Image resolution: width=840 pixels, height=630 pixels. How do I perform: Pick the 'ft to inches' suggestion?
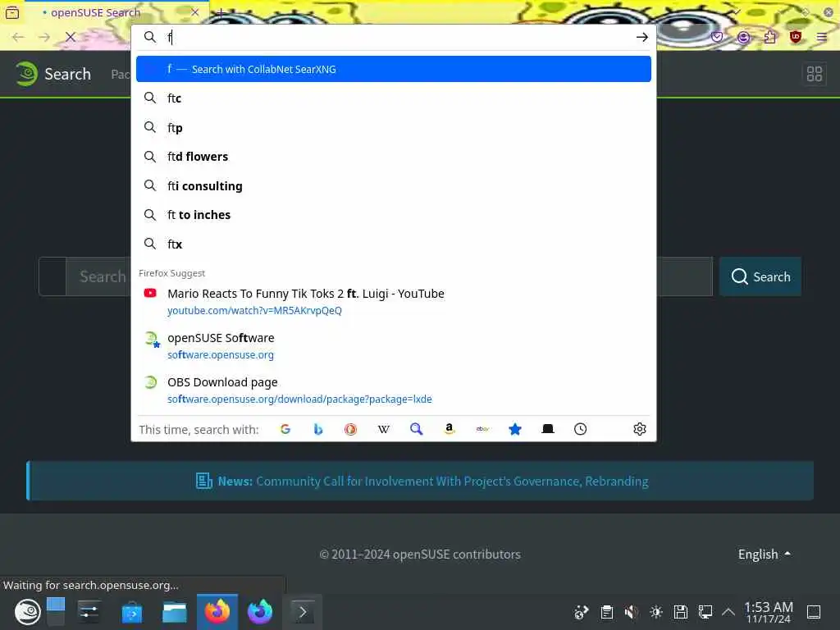393,215
